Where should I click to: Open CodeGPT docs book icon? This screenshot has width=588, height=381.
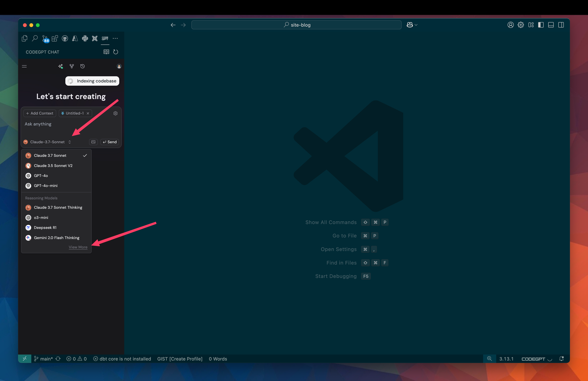tap(106, 52)
